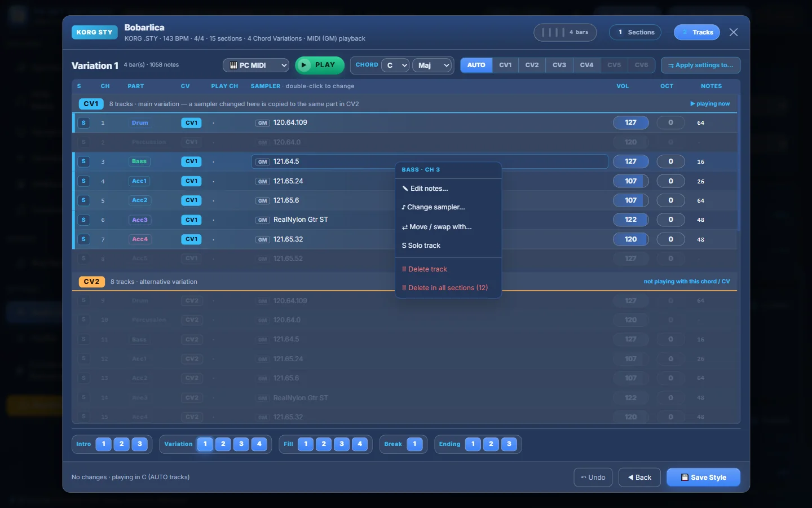This screenshot has height=508, width=812.
Task: Select Fill section 4
Action: 360,444
